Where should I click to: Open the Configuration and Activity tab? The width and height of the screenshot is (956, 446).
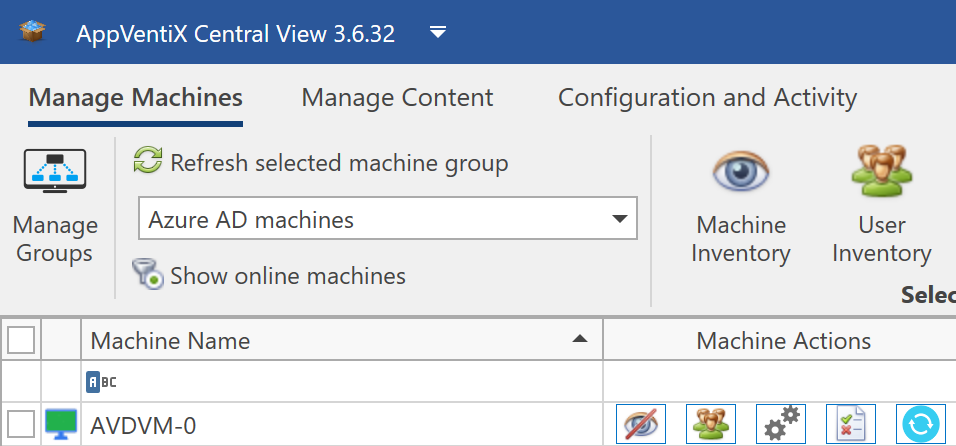click(707, 98)
